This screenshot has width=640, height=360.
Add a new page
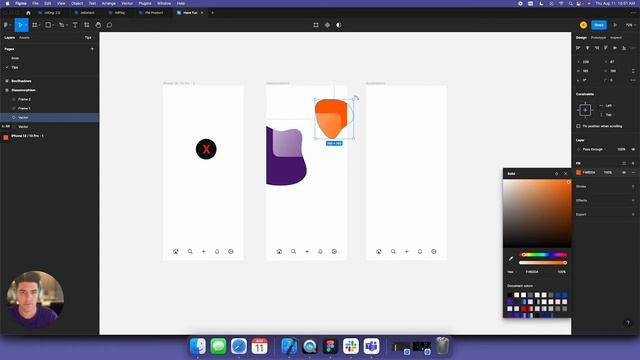point(92,49)
